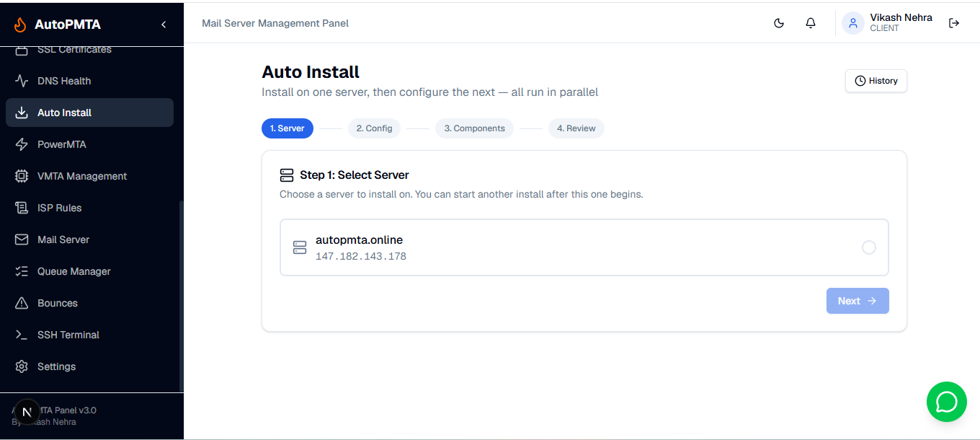Click the PowerMTA lightning bolt icon
This screenshot has height=440, width=980.
click(x=22, y=144)
